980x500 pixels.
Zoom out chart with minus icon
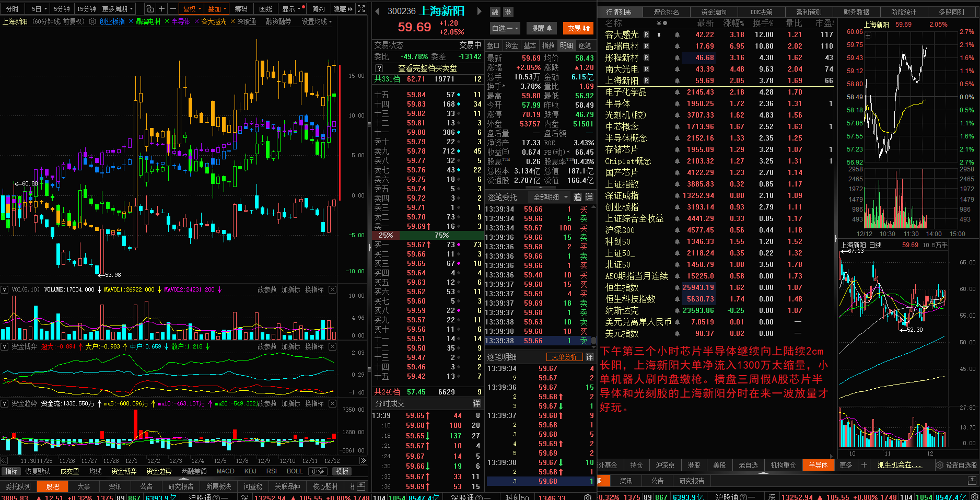173,9
